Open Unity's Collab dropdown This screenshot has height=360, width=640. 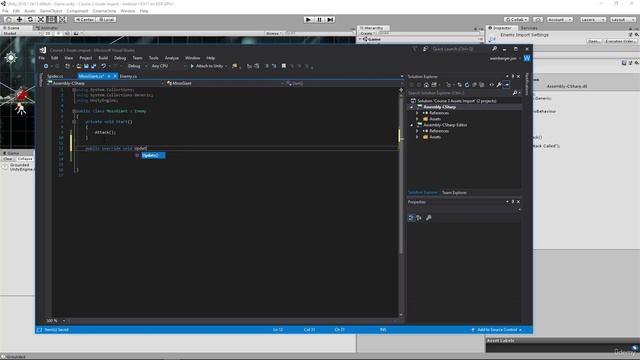pos(516,20)
